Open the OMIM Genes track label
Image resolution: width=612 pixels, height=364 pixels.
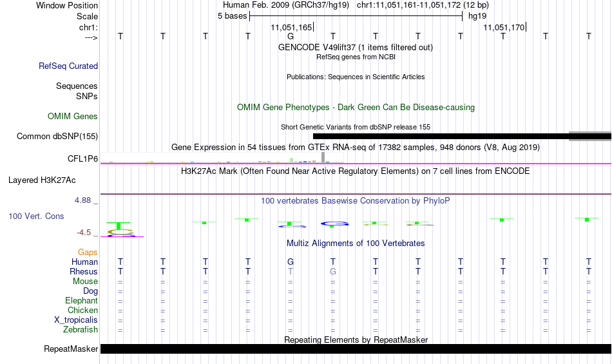[73, 116]
